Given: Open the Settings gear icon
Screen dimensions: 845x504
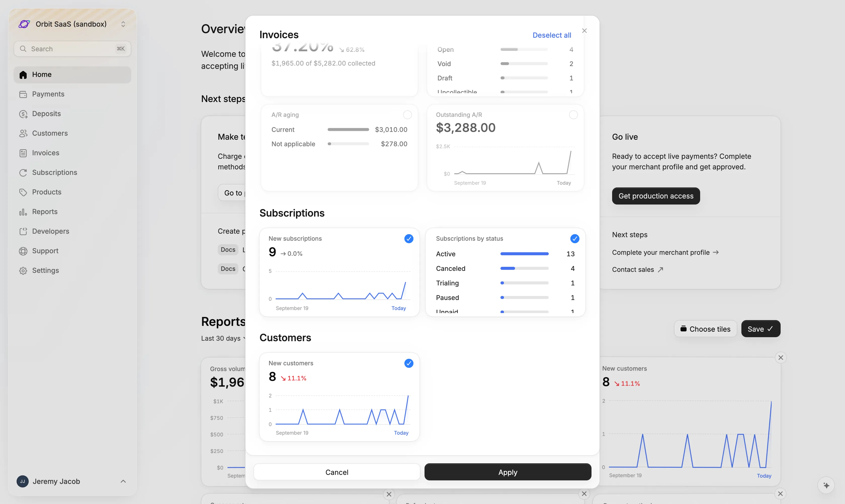Looking at the screenshot, I should [x=23, y=271].
